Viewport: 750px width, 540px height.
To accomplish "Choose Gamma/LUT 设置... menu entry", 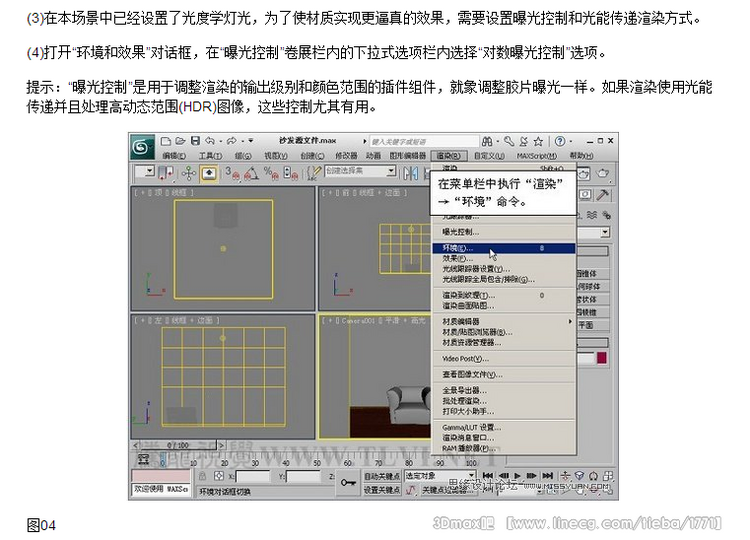I will click(x=504, y=428).
